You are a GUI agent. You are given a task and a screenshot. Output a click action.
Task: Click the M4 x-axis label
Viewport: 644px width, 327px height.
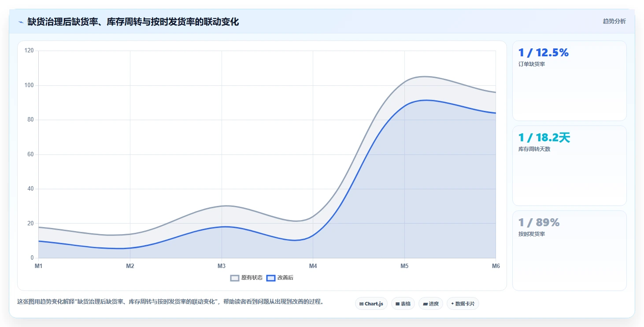pyautogui.click(x=313, y=266)
